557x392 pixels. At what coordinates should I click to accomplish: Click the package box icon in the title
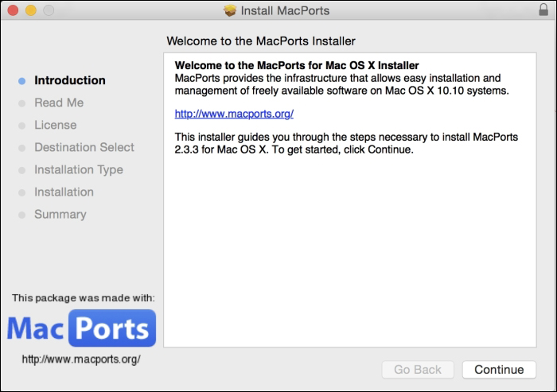click(230, 10)
